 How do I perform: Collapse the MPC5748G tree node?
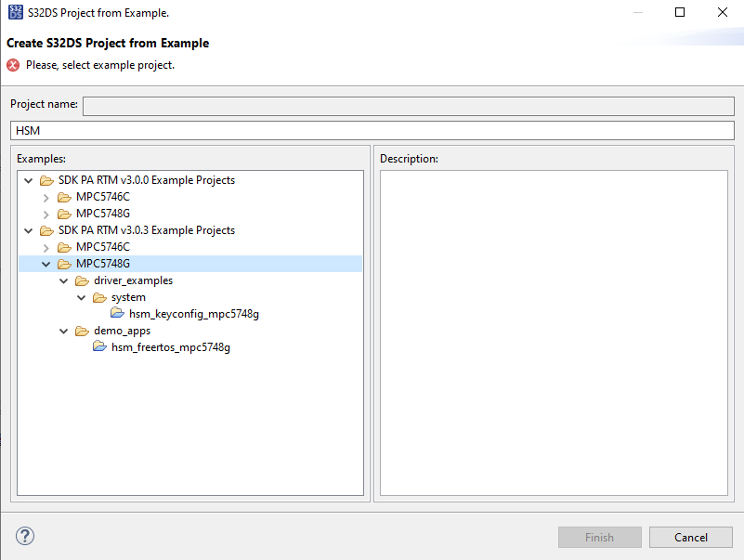(x=46, y=263)
